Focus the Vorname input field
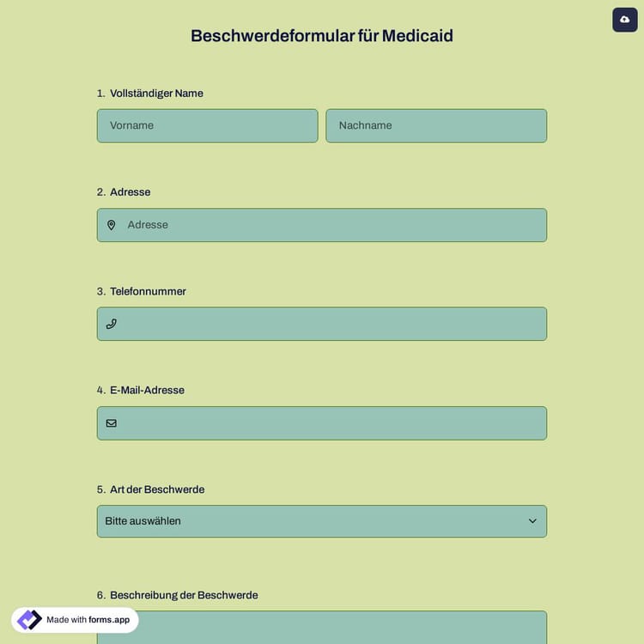 point(207,125)
